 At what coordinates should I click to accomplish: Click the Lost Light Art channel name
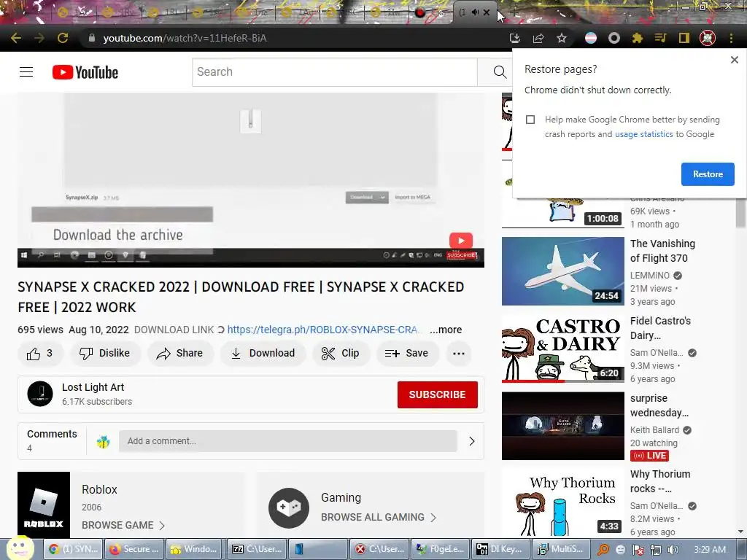pos(93,387)
